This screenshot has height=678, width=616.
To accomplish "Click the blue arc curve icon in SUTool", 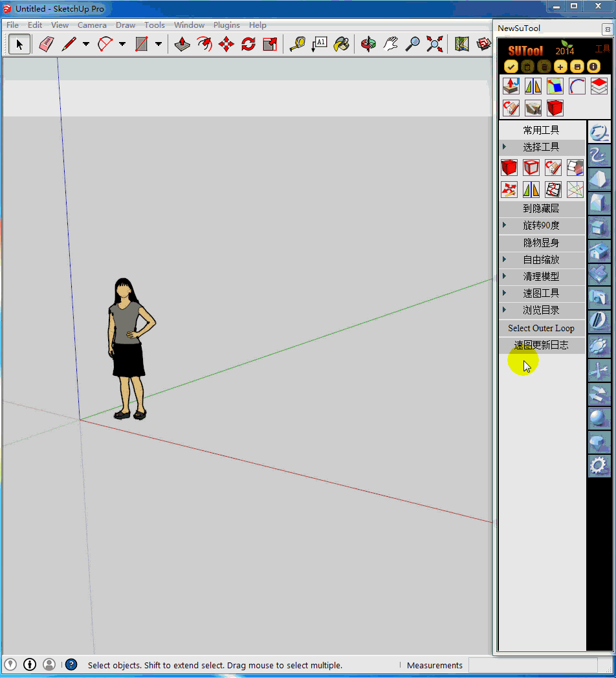I will coord(577,86).
